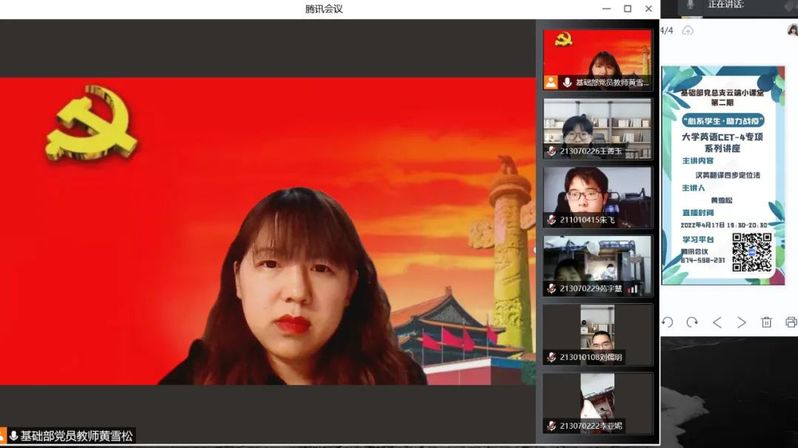Click muted mic icon for 213070229
The height and width of the screenshot is (448, 798).
point(552,288)
